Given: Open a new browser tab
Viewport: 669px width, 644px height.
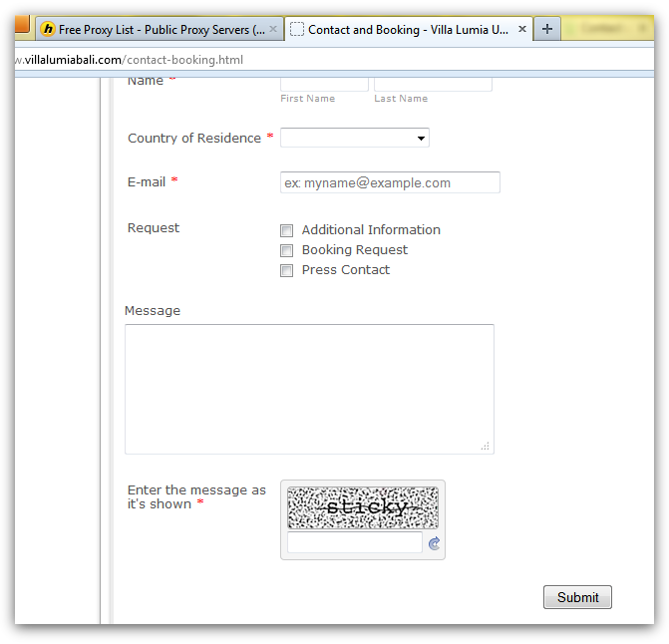Looking at the screenshot, I should coord(546,30).
